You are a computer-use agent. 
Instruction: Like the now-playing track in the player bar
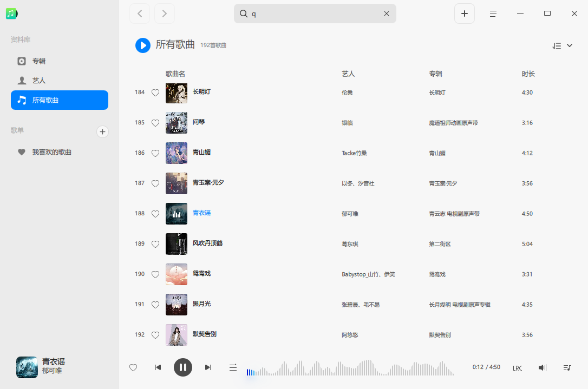133,368
